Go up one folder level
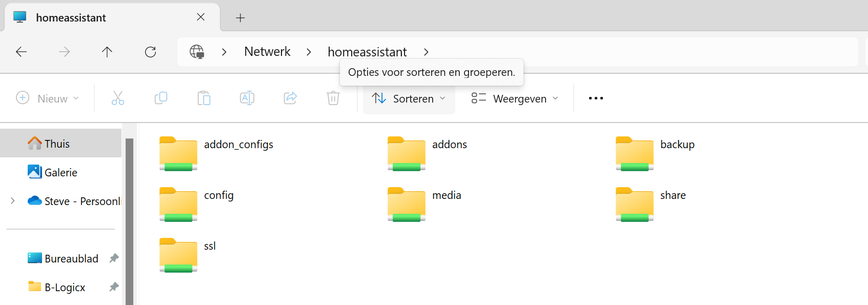The height and width of the screenshot is (305, 868). pyautogui.click(x=107, y=52)
